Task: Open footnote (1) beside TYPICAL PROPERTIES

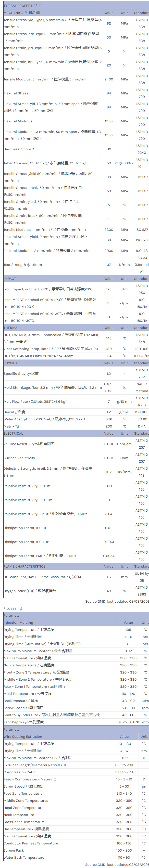Action: pos(40,5)
